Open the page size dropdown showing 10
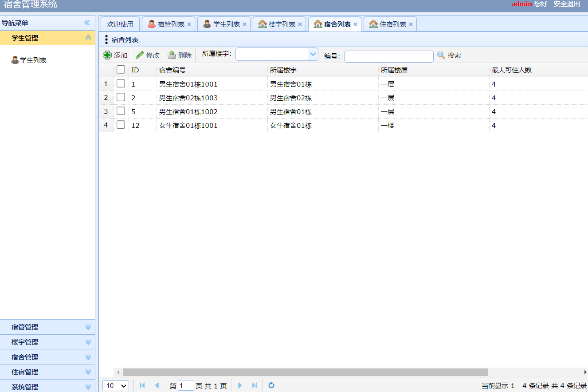 coord(115,385)
